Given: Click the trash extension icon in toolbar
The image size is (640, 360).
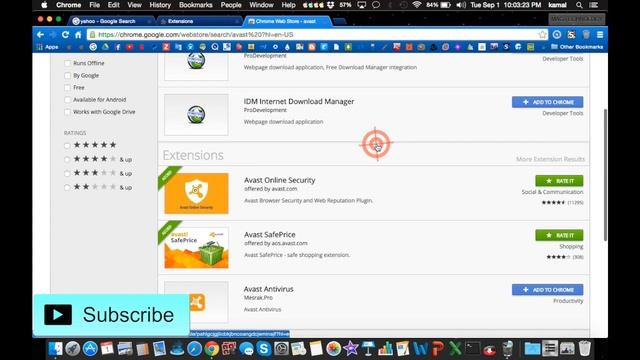Looking at the screenshot, I should tap(586, 35).
